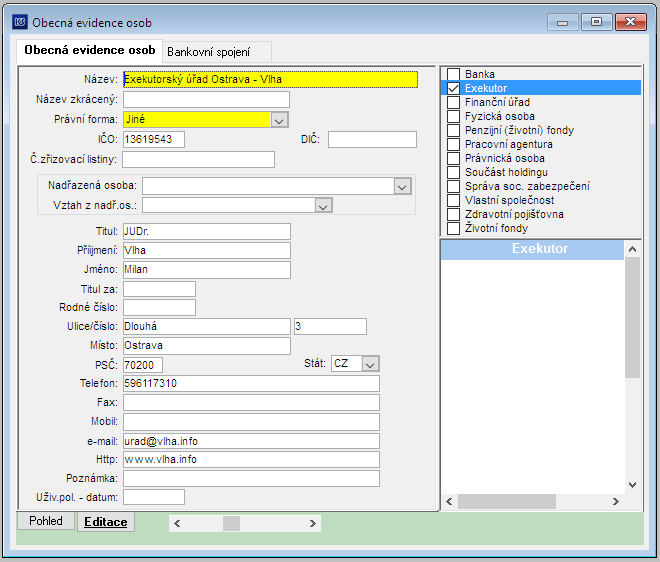Open the Pohled view tab
The image size is (660, 562).
tap(46, 521)
